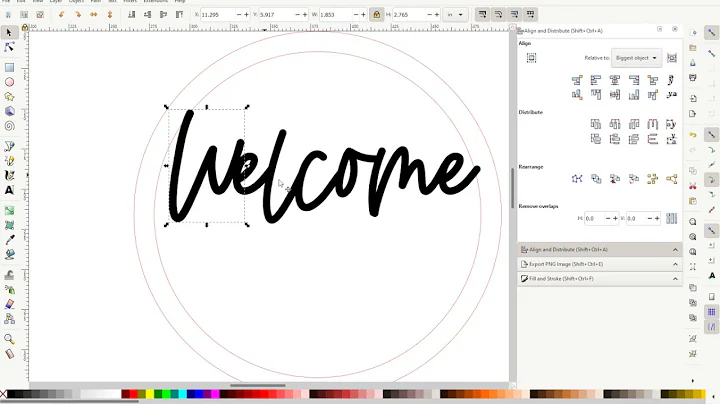Flip selection horizontally
The height and width of the screenshot is (404, 720).
94,15
